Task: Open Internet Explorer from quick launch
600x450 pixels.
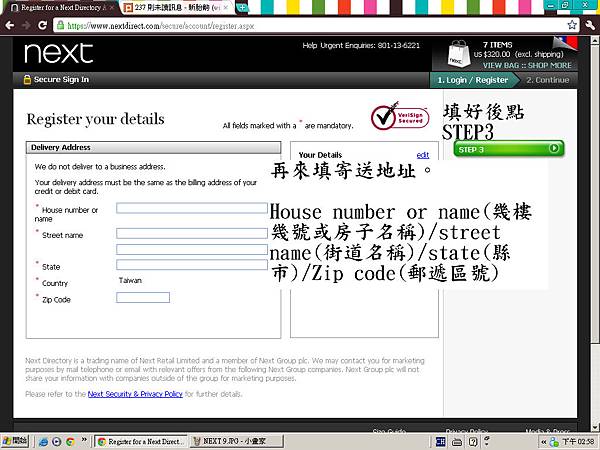Action: [x=43, y=442]
